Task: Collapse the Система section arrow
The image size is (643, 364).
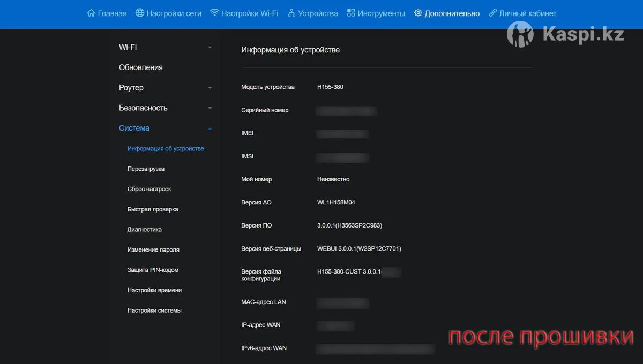Action: [210, 128]
